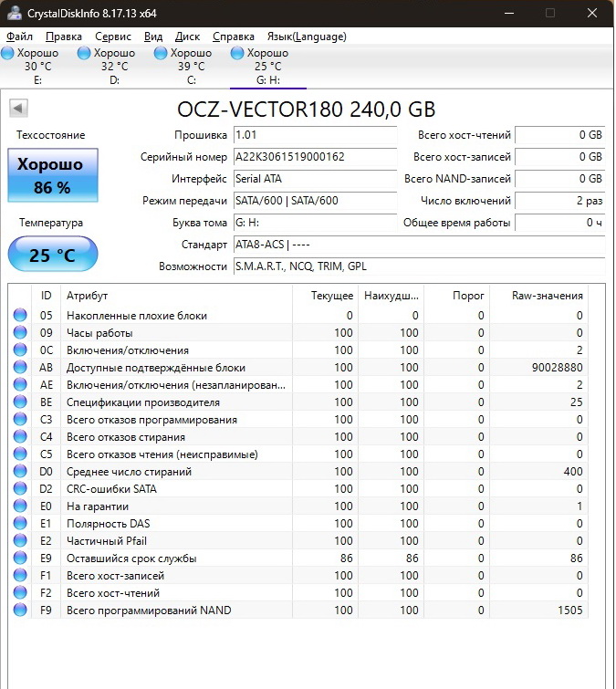Click the status icon for attribute AE
This screenshot has height=689, width=616.
point(20,384)
